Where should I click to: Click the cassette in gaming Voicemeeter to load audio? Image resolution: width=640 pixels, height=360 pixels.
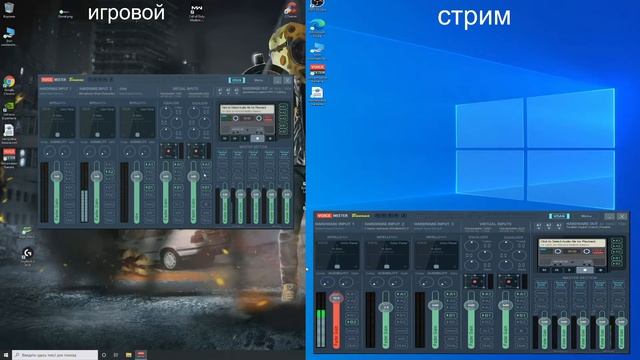247,120
